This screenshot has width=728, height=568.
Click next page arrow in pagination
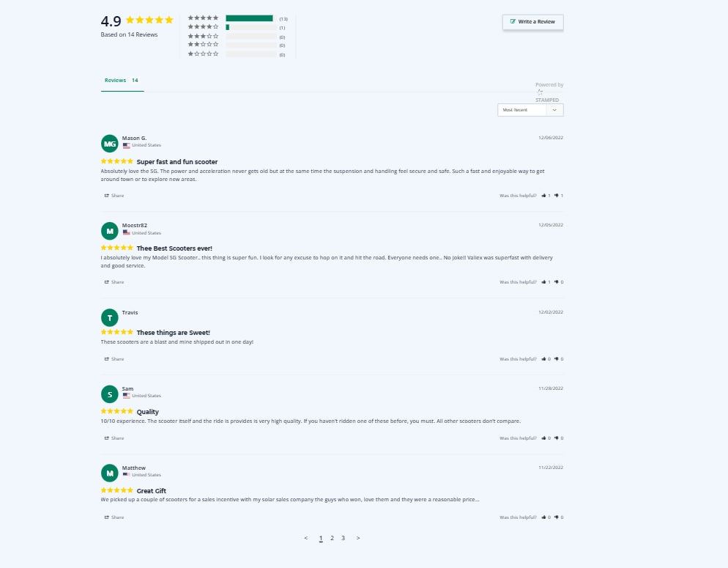tap(358, 538)
